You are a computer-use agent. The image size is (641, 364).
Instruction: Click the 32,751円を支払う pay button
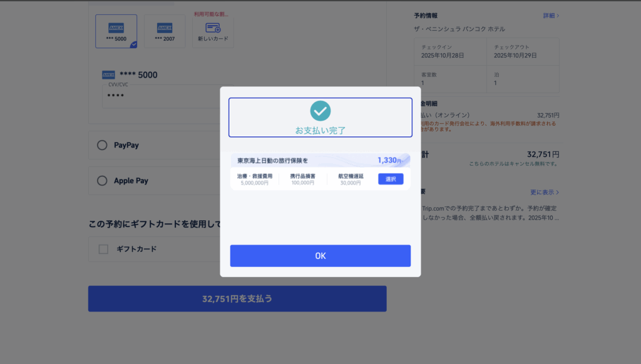click(x=237, y=298)
